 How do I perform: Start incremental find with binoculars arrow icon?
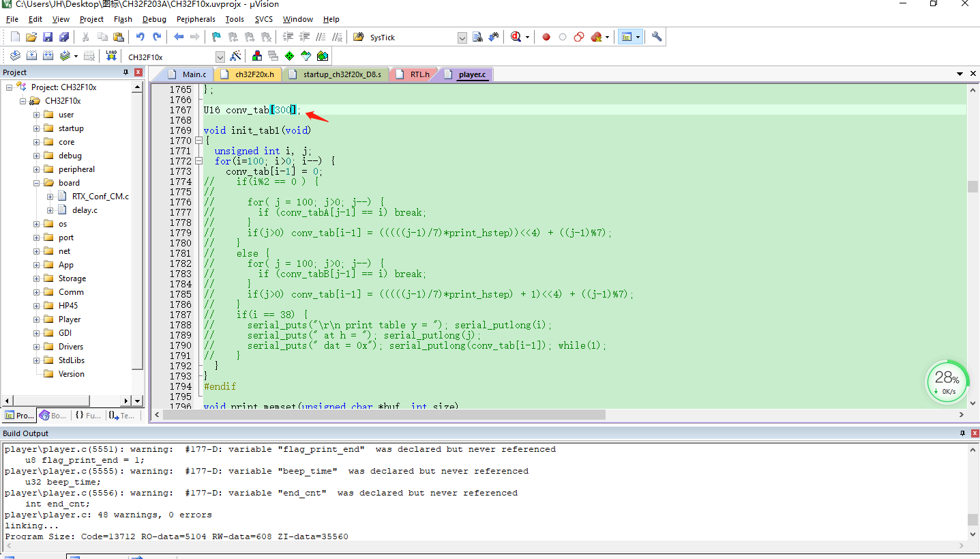pyautogui.click(x=493, y=37)
